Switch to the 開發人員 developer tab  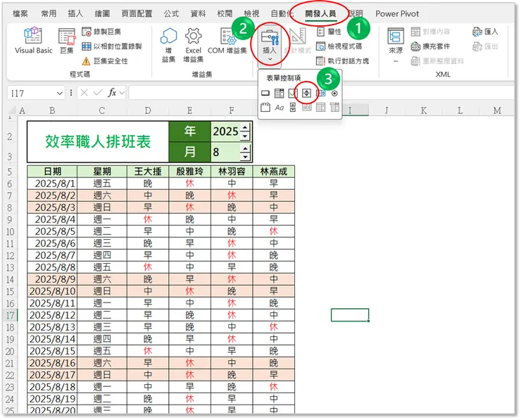click(320, 13)
